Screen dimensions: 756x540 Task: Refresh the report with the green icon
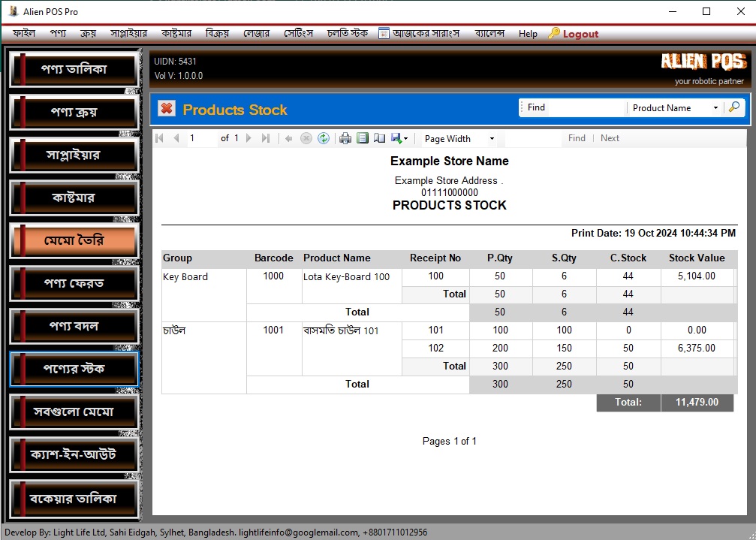(324, 138)
